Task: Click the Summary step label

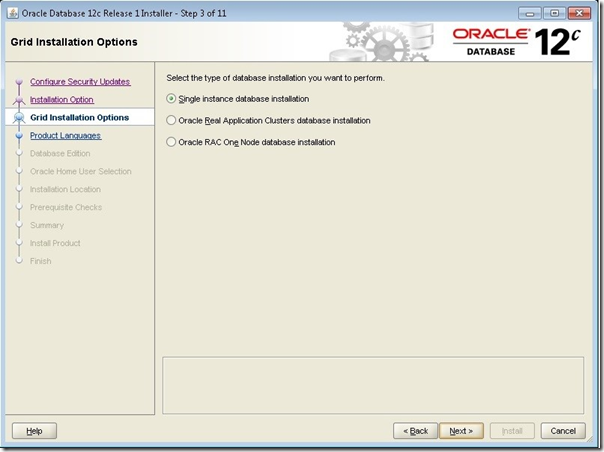Action: click(x=47, y=225)
